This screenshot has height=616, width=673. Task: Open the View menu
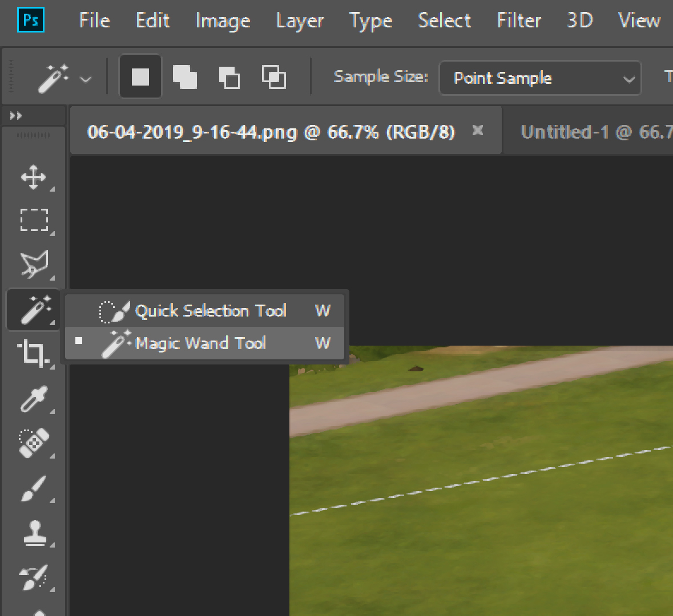point(639,20)
